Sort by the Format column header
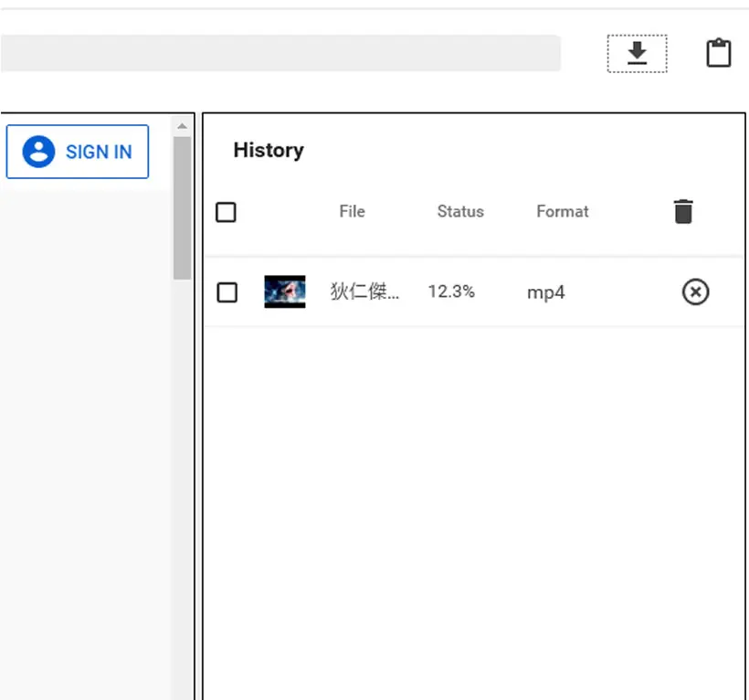 tap(563, 211)
